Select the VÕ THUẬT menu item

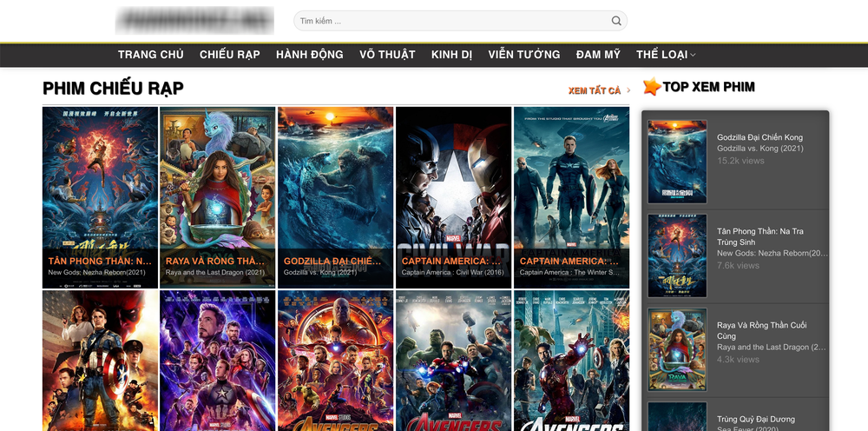click(387, 54)
